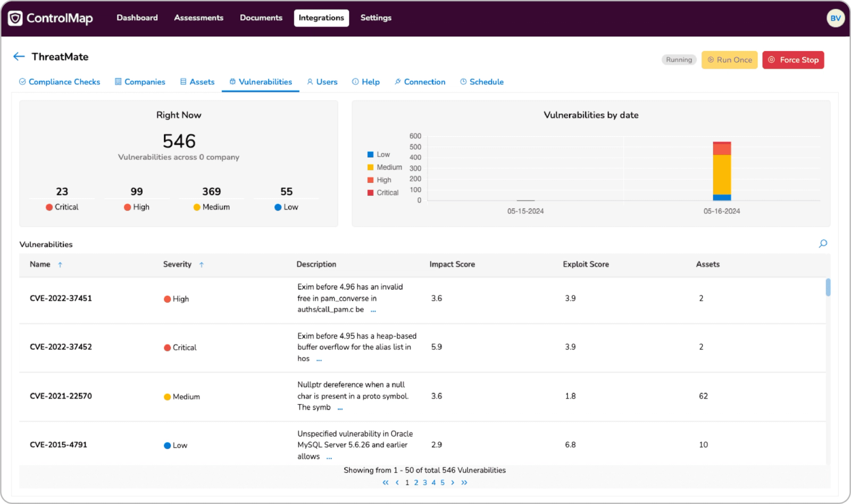
Task: Expand description of CVE-2015-4791
Action: pos(329,457)
